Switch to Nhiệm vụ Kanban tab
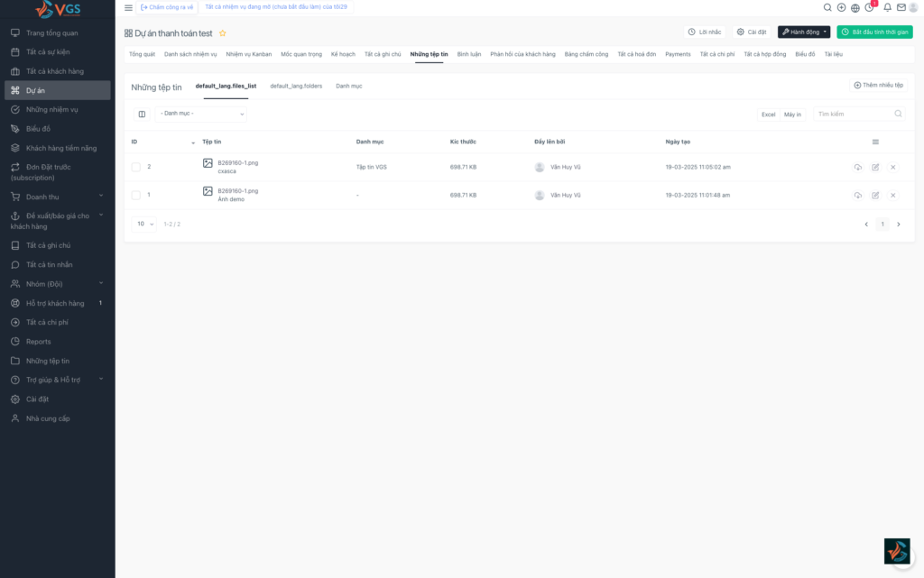Viewport: 924px width, 578px height. pyautogui.click(x=249, y=54)
